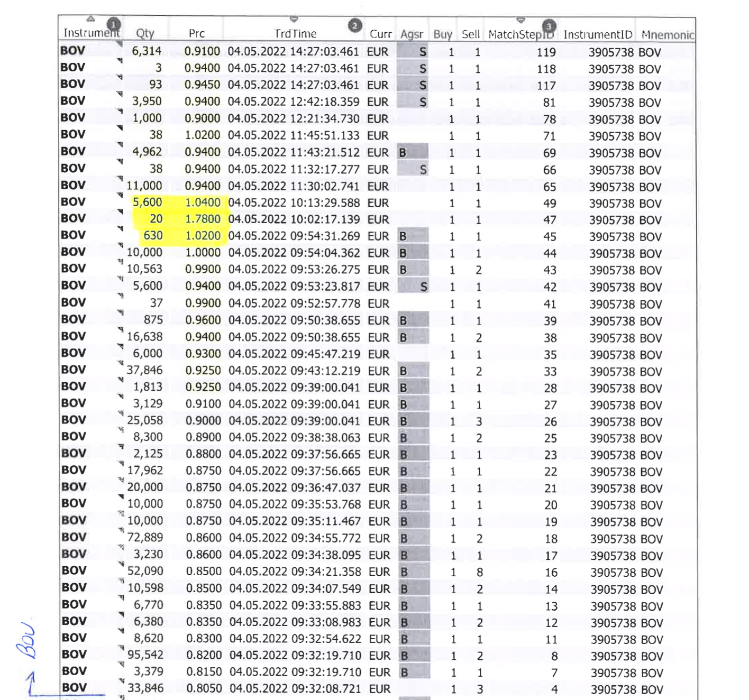Click the Agsr column header
The image size is (749, 700).
point(412,34)
